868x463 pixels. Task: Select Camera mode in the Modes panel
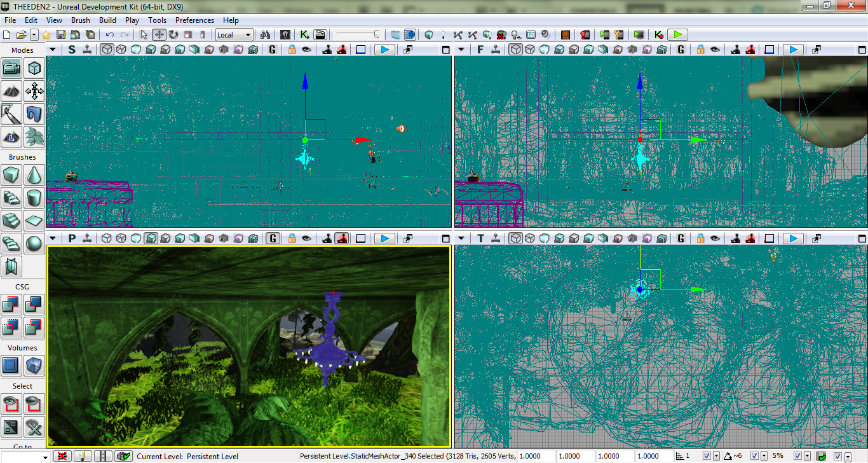click(x=12, y=67)
